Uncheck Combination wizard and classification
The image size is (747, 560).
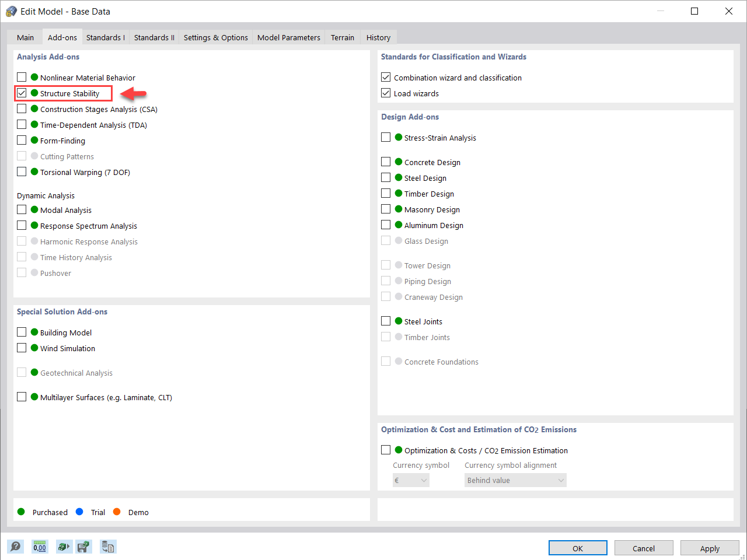[x=386, y=76]
